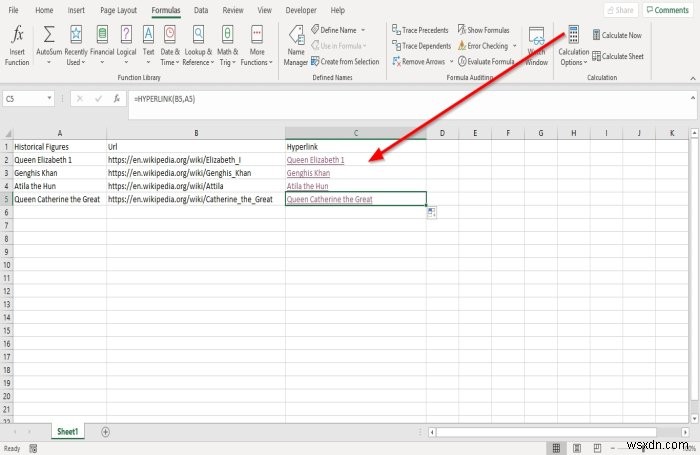Switch to the Page Layout tab
The width and height of the screenshot is (700, 455).
click(x=118, y=10)
